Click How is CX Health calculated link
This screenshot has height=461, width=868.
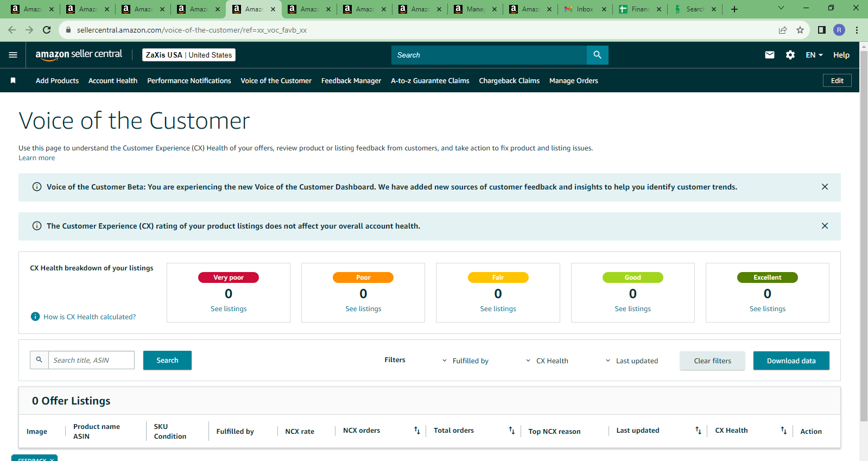[90, 317]
